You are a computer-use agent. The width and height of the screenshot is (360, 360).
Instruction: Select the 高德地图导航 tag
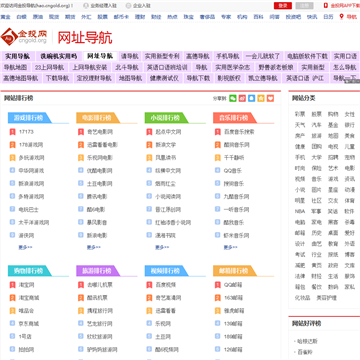click(21, 78)
